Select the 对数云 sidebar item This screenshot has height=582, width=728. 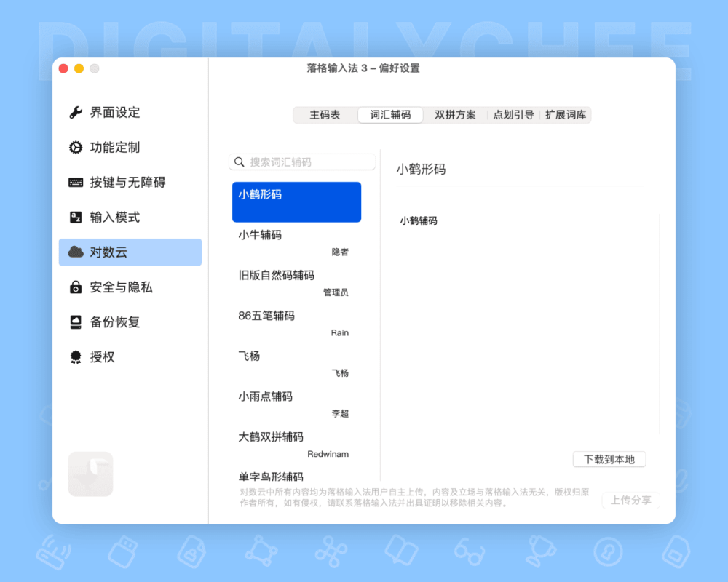(130, 252)
